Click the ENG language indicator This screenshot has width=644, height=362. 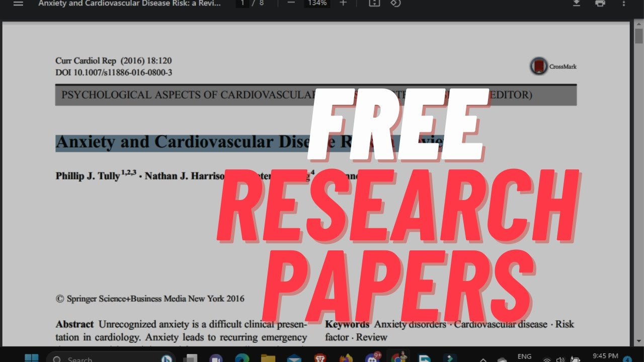coord(524,356)
